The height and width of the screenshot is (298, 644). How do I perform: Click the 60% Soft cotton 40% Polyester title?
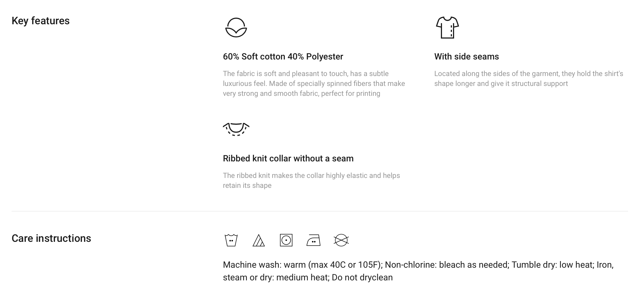coord(283,56)
